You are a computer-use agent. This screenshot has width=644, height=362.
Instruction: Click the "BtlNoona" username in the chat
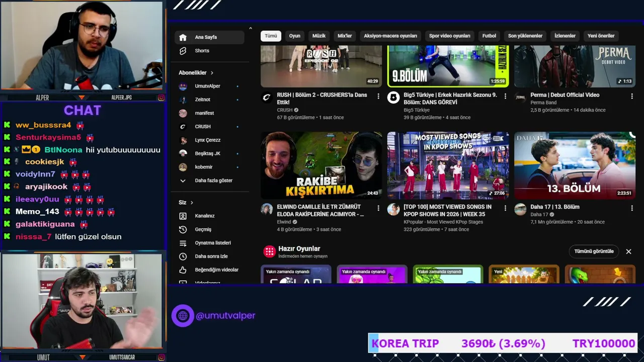click(63, 150)
